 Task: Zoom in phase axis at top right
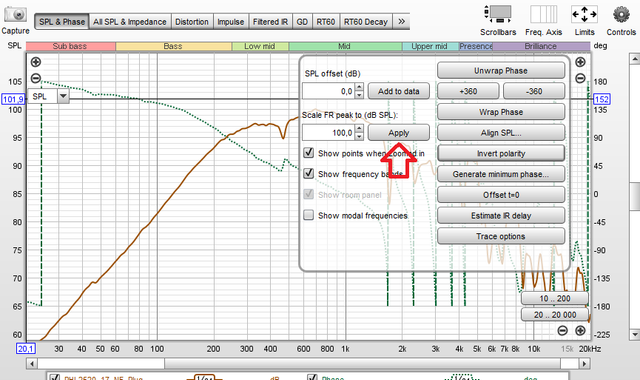click(580, 62)
